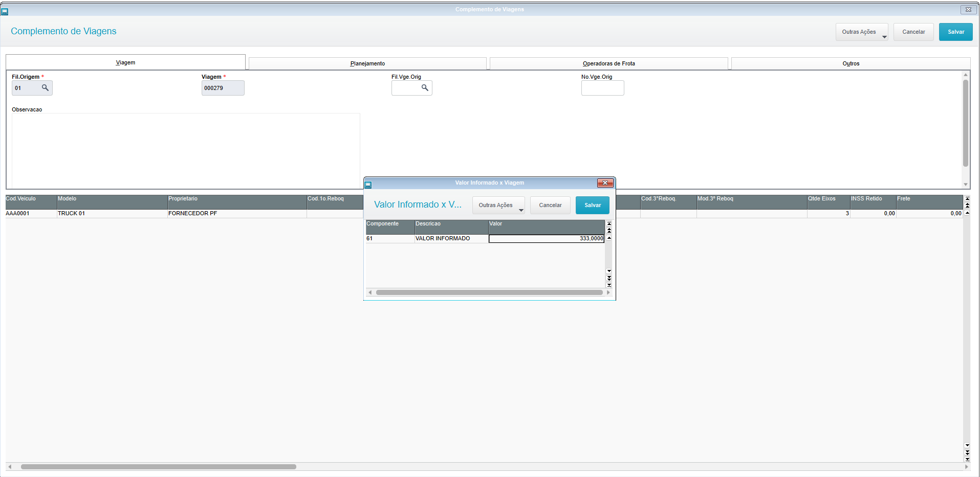Image resolution: width=980 pixels, height=477 pixels.
Task: Click the dialog grid scroll left arrow
Action: pyautogui.click(x=370, y=292)
